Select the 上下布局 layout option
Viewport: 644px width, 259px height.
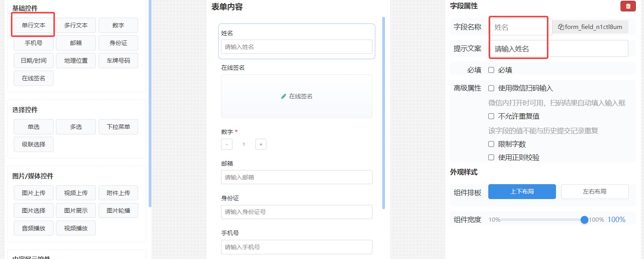click(x=522, y=192)
